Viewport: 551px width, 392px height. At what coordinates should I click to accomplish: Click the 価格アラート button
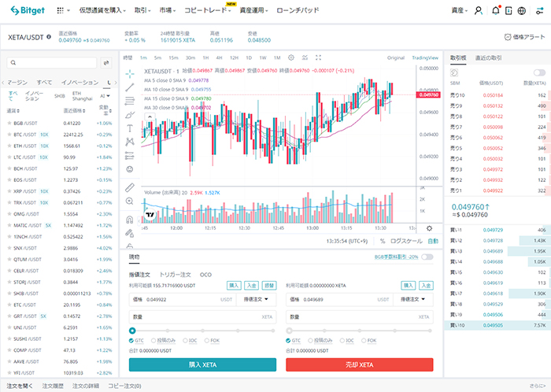(524, 37)
